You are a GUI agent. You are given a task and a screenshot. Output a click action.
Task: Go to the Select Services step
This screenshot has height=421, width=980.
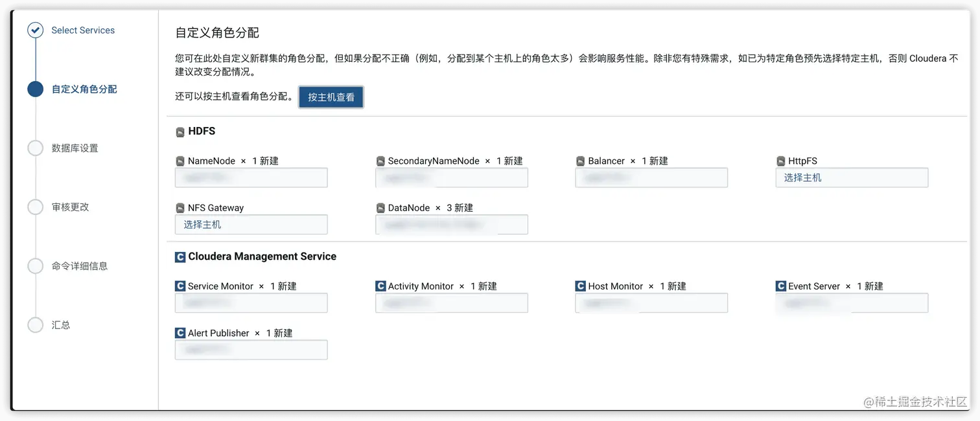83,30
